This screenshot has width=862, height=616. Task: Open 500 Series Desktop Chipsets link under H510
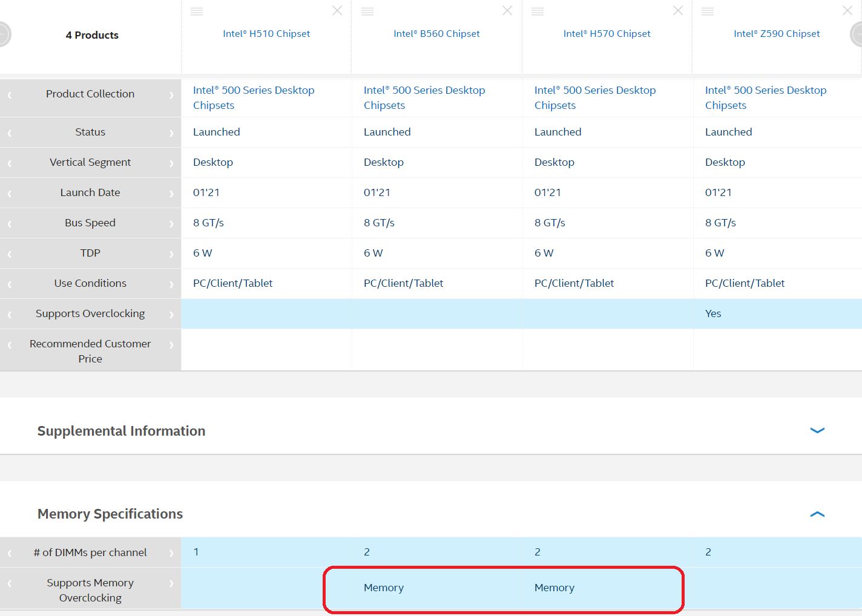(254, 97)
